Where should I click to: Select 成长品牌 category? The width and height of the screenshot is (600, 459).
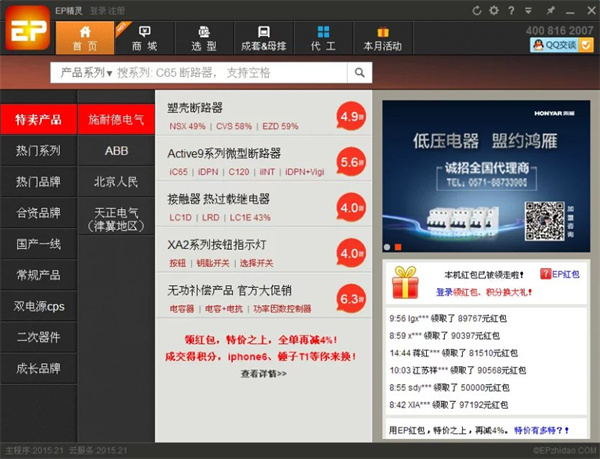click(38, 368)
